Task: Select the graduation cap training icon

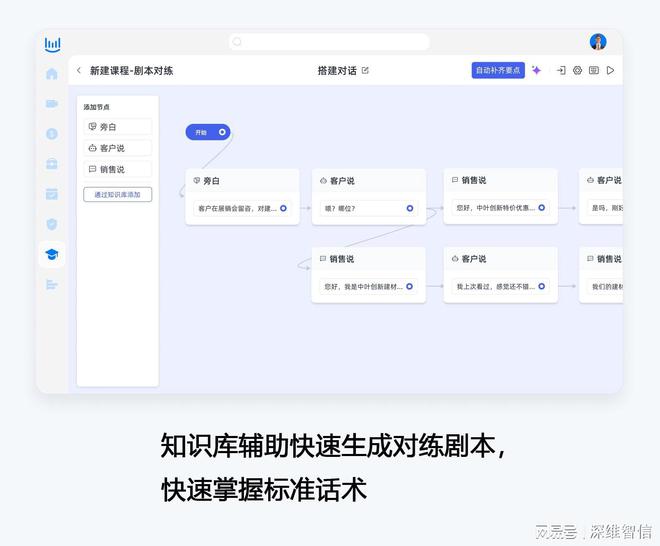Action: (52, 254)
